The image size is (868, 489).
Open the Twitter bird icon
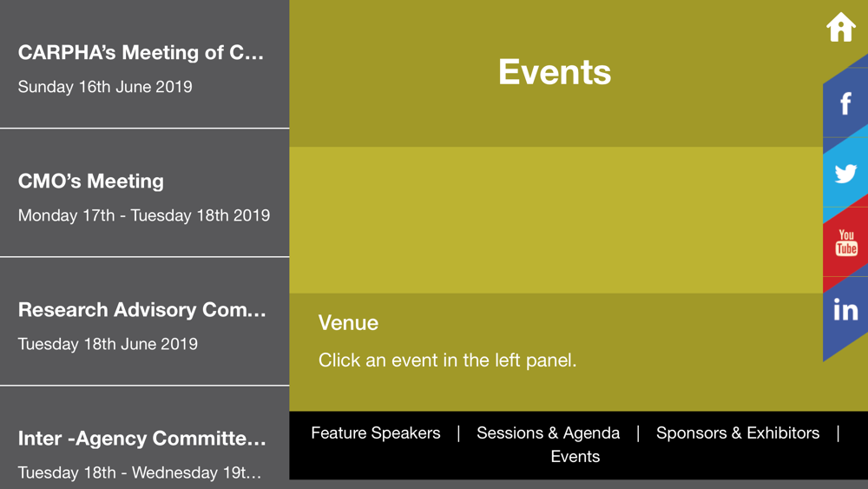(845, 174)
